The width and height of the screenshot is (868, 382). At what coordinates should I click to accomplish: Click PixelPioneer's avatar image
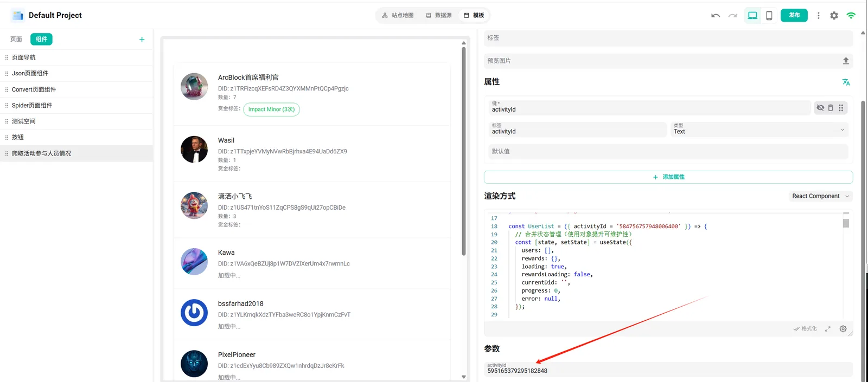(194, 364)
